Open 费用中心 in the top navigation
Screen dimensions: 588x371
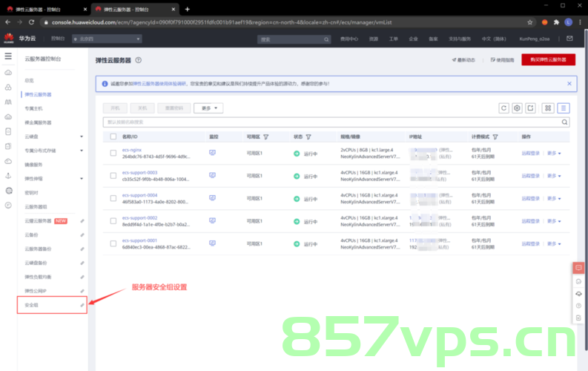(x=349, y=39)
